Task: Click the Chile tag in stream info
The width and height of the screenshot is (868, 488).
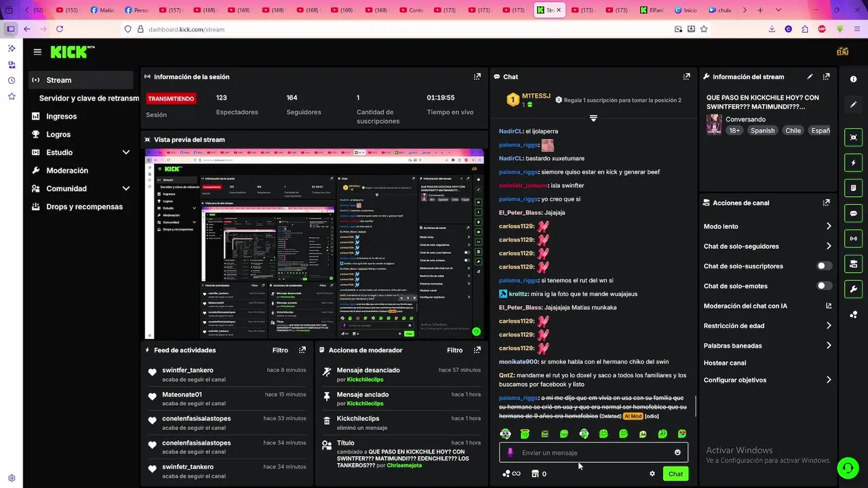Action: [793, 130]
